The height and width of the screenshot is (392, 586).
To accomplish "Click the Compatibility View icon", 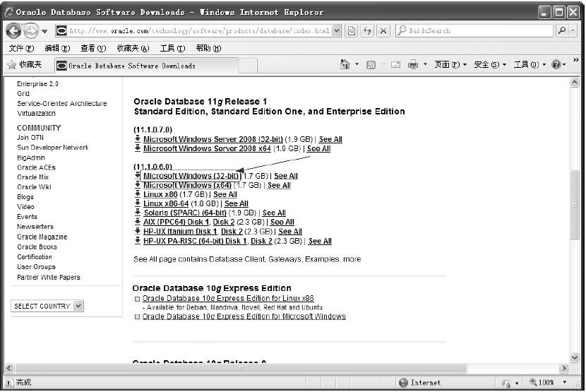I will [352, 30].
